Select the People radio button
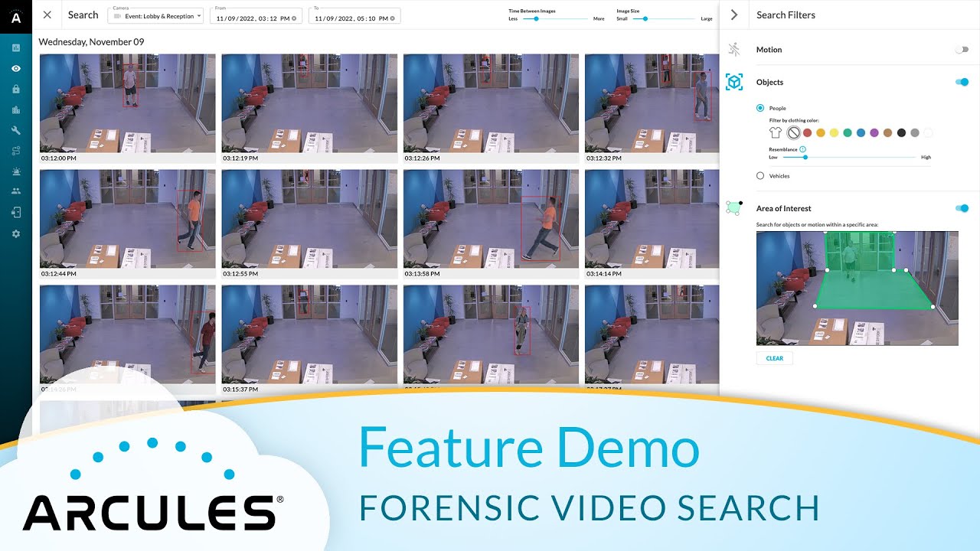This screenshot has height=551, width=980. click(760, 108)
